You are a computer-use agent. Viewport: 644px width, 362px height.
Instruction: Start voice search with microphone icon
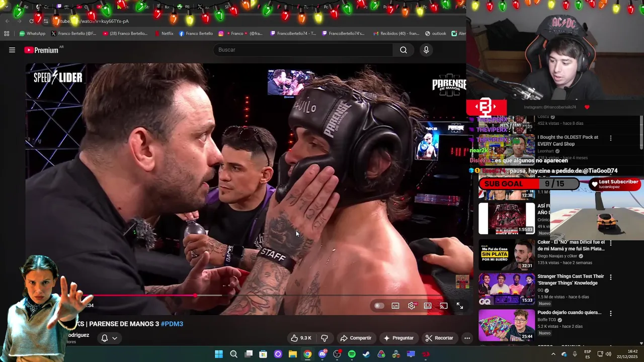[426, 50]
